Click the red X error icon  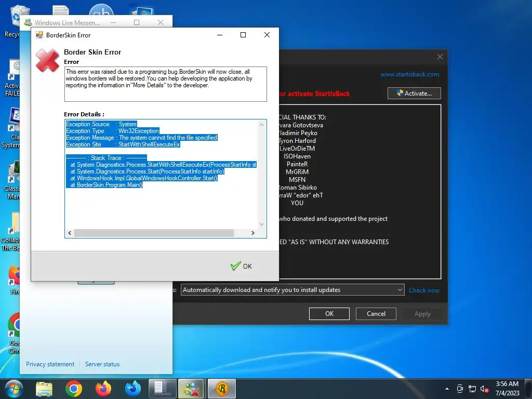tap(47, 60)
